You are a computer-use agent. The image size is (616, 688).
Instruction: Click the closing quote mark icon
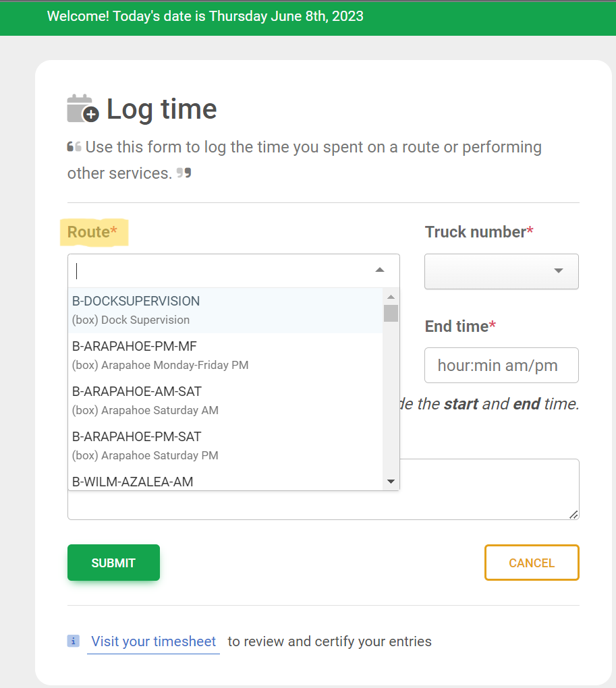point(184,173)
